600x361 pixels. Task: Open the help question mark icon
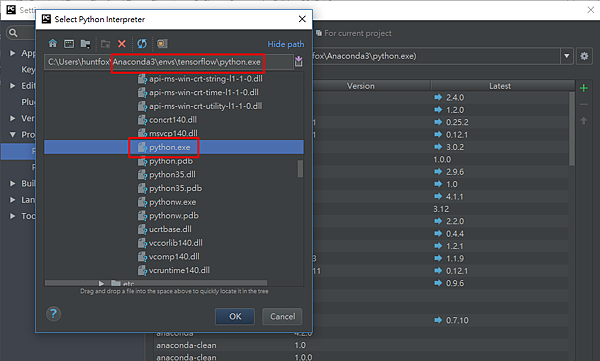point(54,314)
